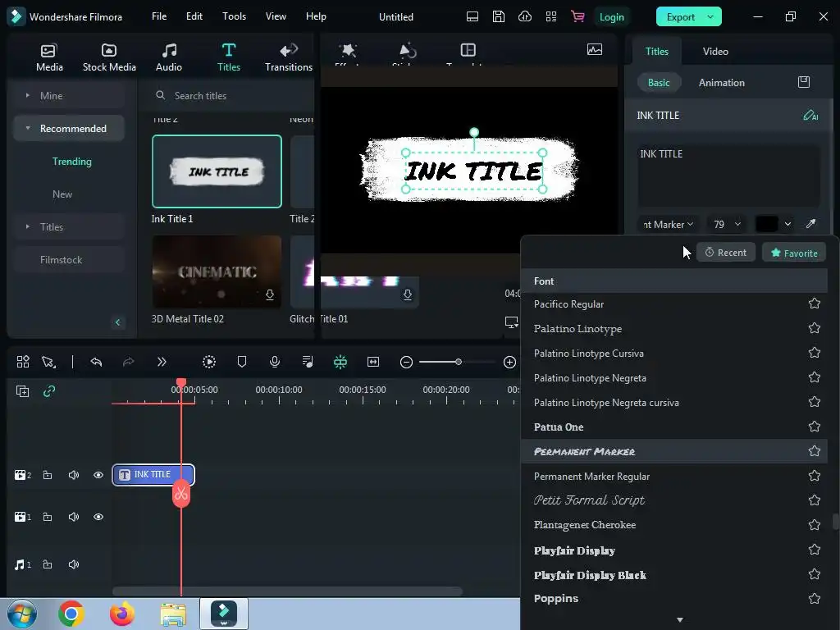Click the render preview icon
This screenshot has width=840, height=630.
point(209,362)
